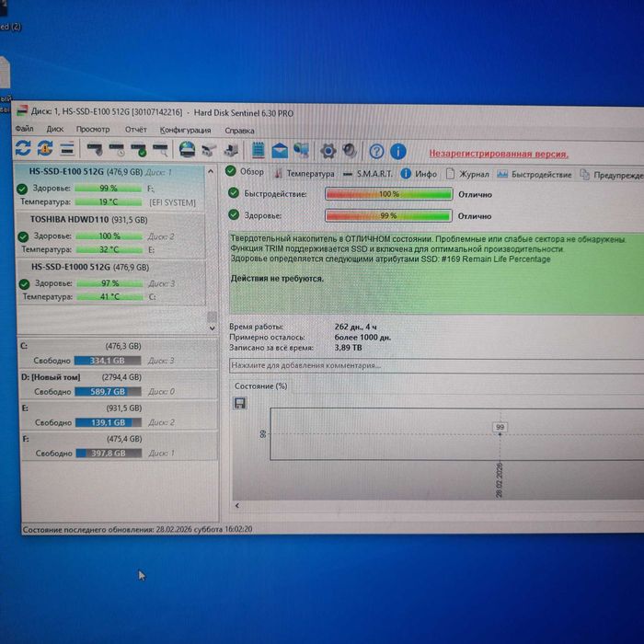Viewport: 644px width, 644px height.
Task: Click the globe with monitor network icon
Action: pos(302,151)
